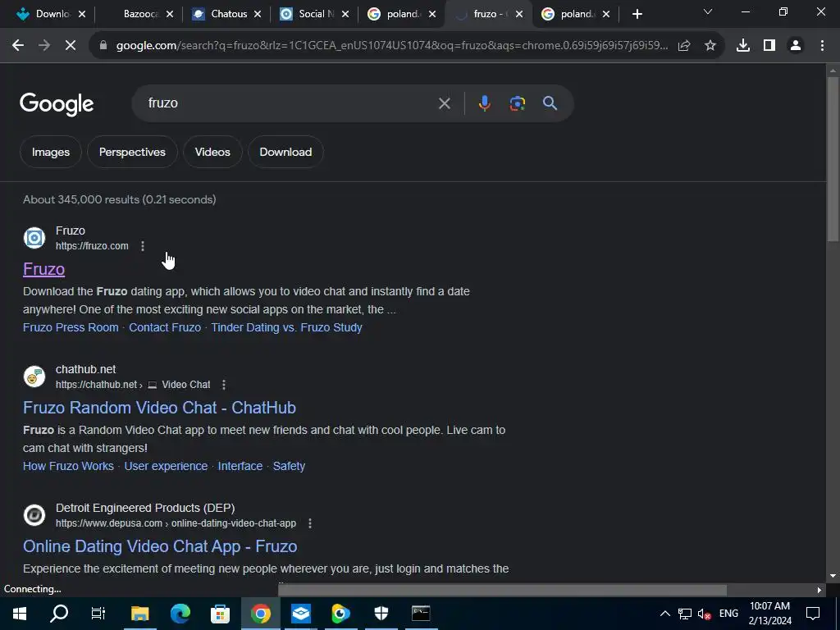Screen dimensions: 840x630
Task: View site security lock info
Action: (x=103, y=46)
